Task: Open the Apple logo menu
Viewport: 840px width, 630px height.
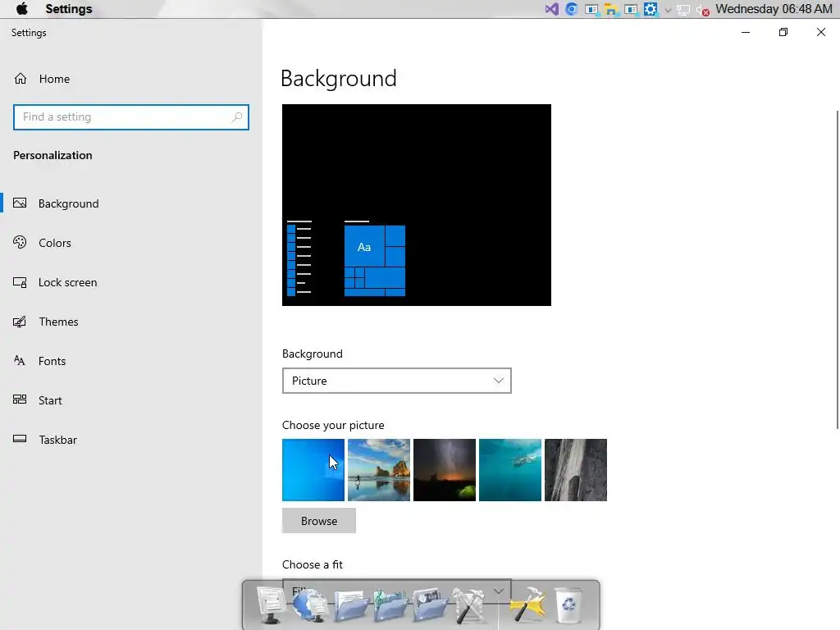Action: 22,9
